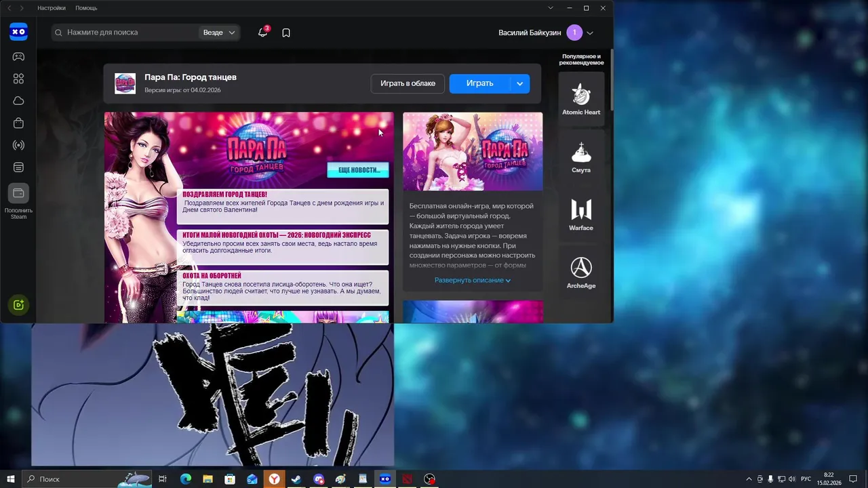
Task: Open Task View on the taskbar
Action: (163, 479)
